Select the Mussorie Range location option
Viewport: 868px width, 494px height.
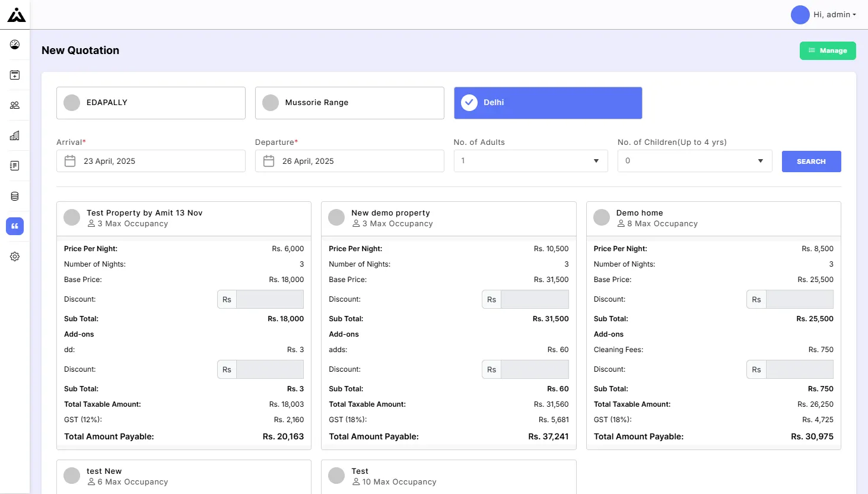[x=349, y=103]
